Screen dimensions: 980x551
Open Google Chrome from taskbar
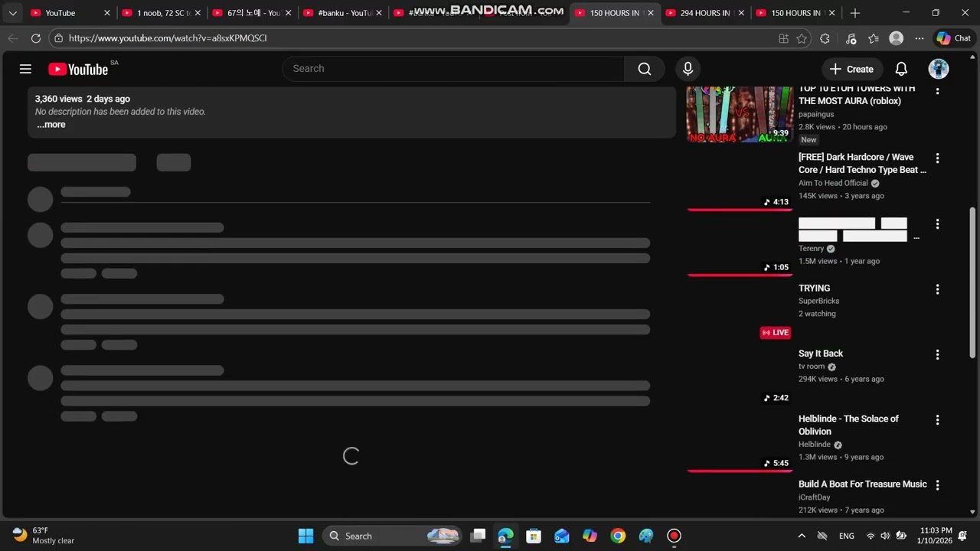point(618,536)
